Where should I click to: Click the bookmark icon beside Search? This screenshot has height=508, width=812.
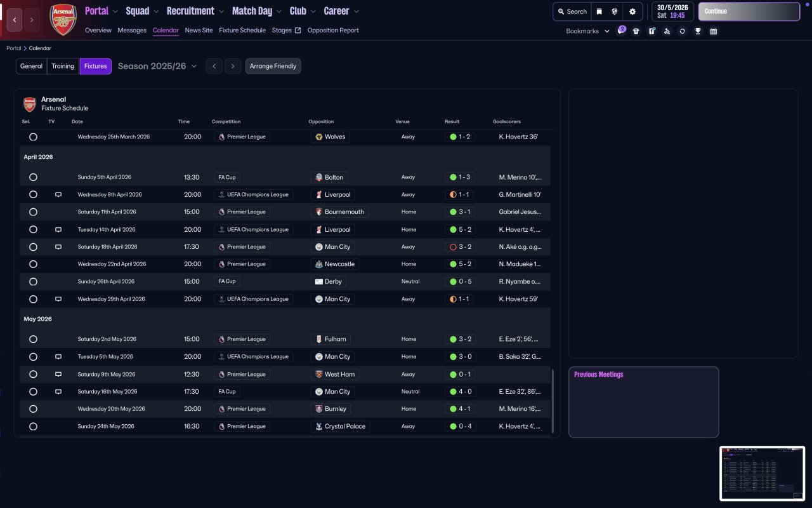tap(599, 11)
